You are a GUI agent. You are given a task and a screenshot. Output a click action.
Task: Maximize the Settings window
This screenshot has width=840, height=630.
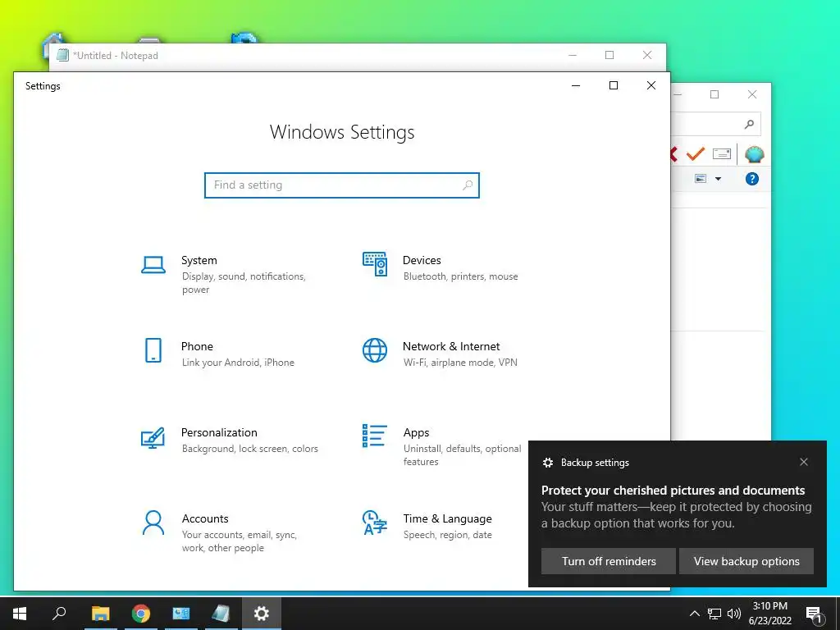614,85
